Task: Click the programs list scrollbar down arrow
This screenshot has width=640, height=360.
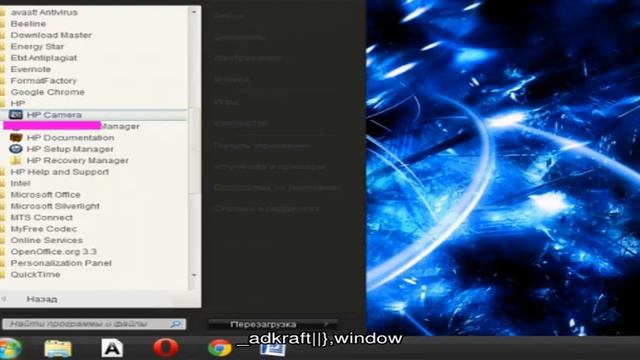Action: (x=194, y=275)
